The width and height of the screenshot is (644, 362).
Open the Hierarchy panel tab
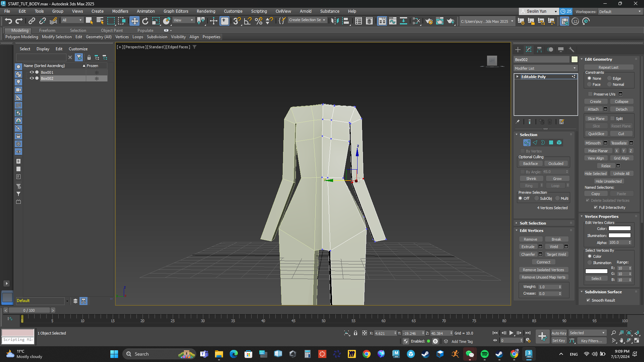coord(539,50)
